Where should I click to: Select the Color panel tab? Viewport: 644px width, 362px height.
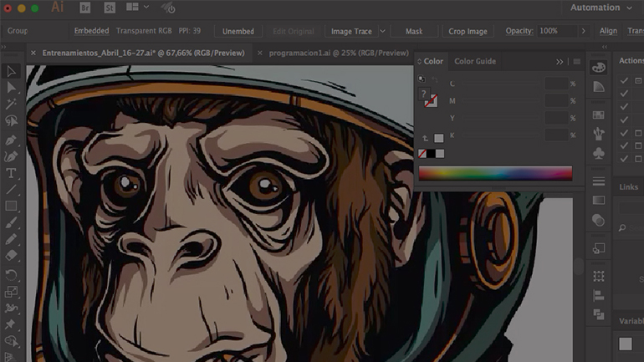pos(433,61)
